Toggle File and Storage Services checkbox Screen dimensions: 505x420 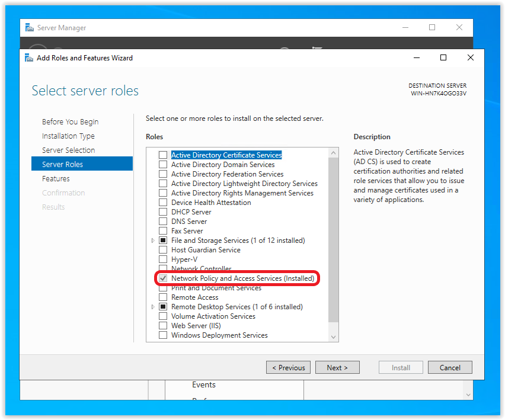pos(163,241)
